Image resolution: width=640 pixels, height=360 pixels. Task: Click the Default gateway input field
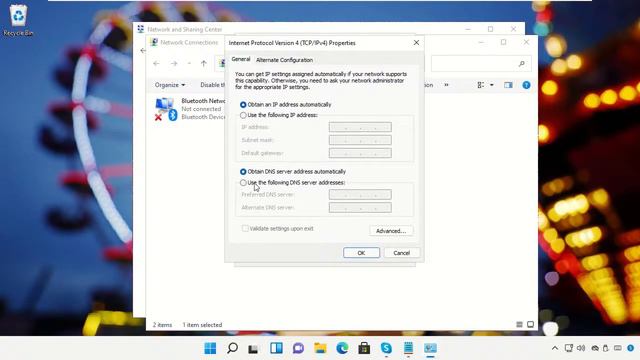pos(360,153)
